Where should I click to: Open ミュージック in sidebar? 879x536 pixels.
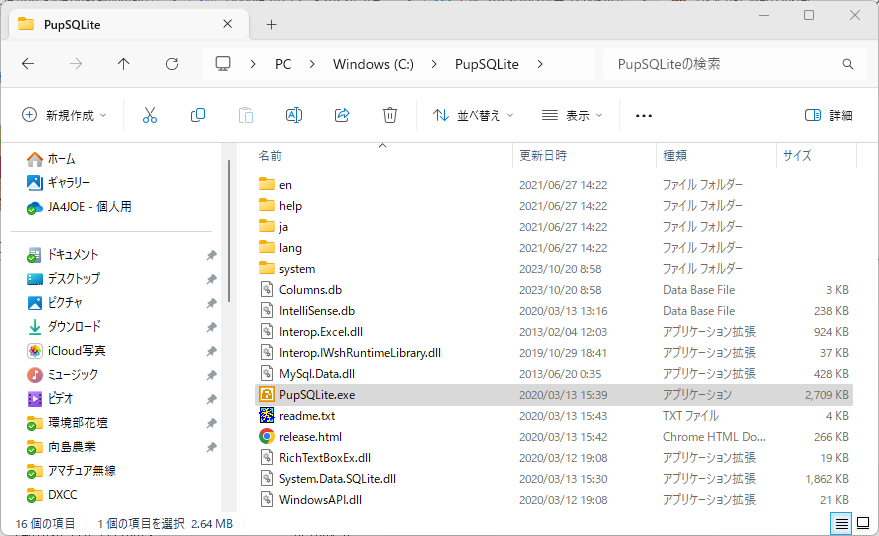coord(62,375)
